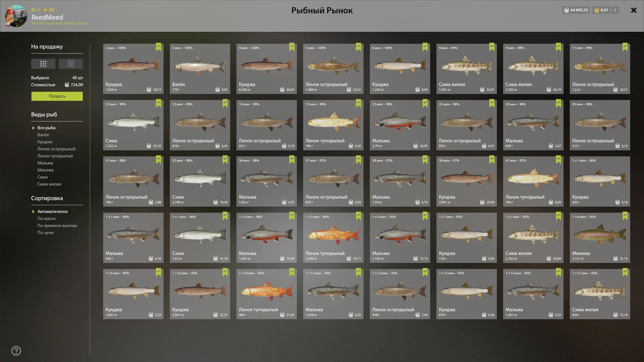Open the help question mark icon
The image size is (644, 362).
tap(16, 351)
